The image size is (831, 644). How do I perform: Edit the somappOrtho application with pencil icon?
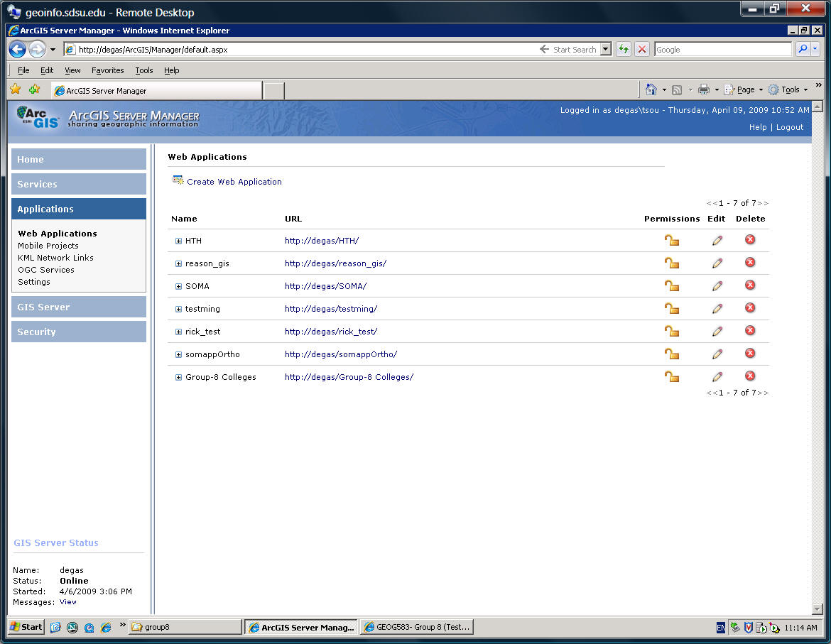pyautogui.click(x=717, y=354)
